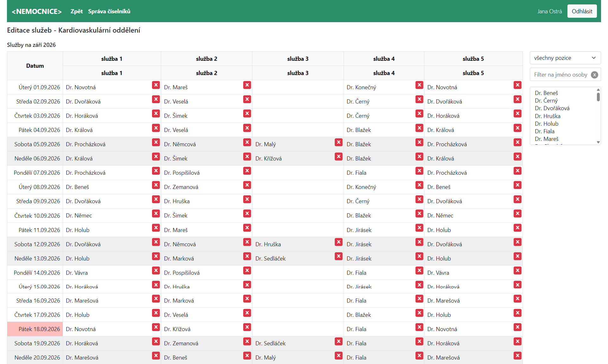Delete Dr. Křížová from služba 2 on 18.09.2026
Image resolution: width=608 pixels, height=364 pixels.
[247, 327]
